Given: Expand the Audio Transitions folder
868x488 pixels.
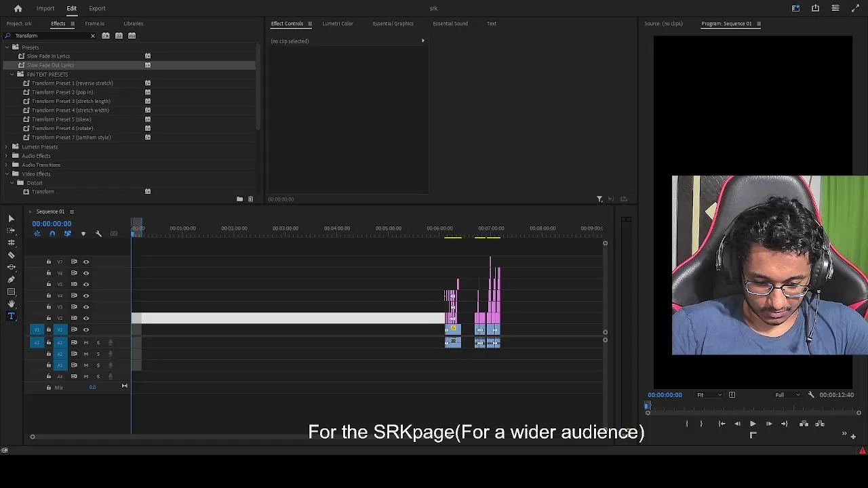Looking at the screenshot, I should pos(7,165).
